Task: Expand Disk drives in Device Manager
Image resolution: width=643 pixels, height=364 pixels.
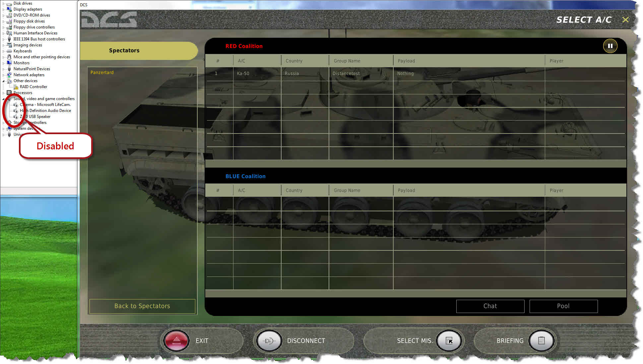Action: point(4,3)
